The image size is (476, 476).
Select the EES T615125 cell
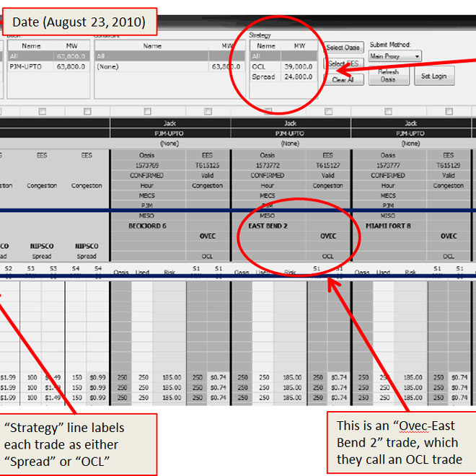[207, 165]
